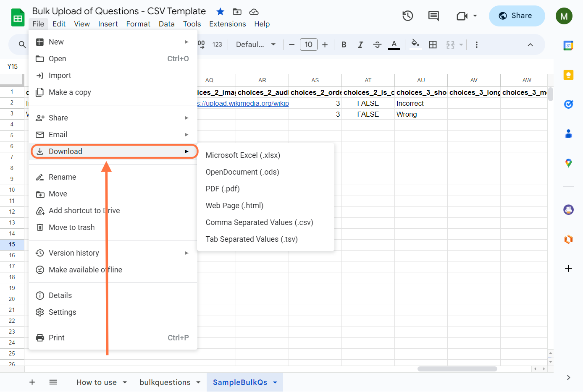Open Google Tasks in side panel
The image size is (583, 392).
click(x=568, y=104)
